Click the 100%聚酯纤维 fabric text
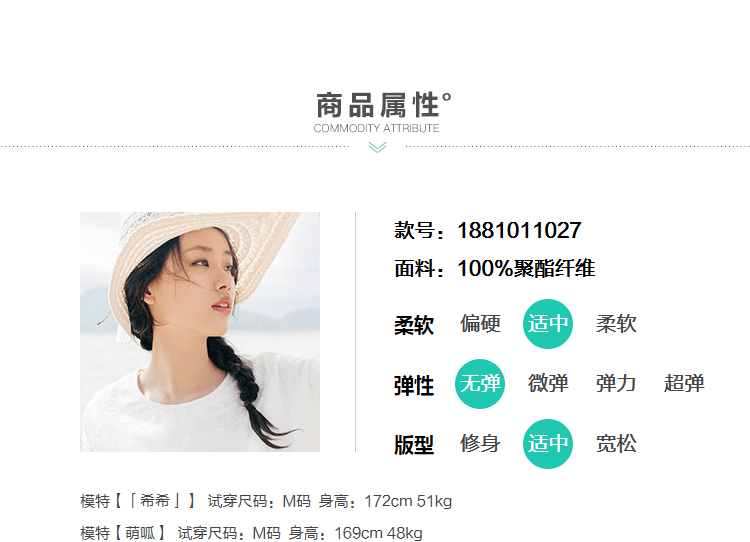 coord(526,268)
